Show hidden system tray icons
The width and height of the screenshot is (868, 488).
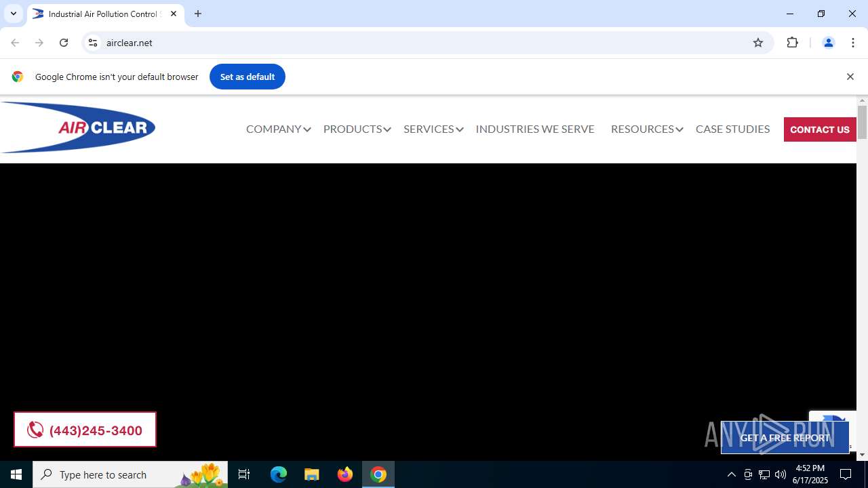731,474
